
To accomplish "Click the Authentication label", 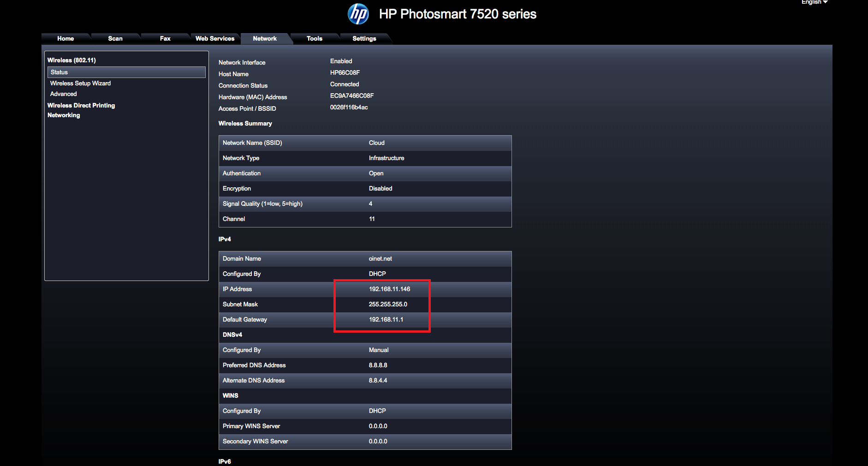I will pos(242,173).
